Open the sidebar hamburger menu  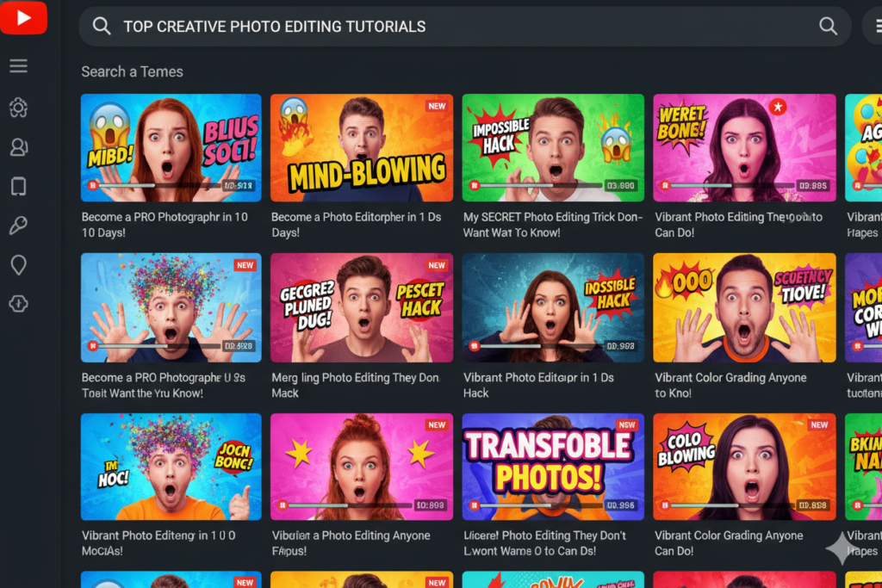click(x=18, y=65)
